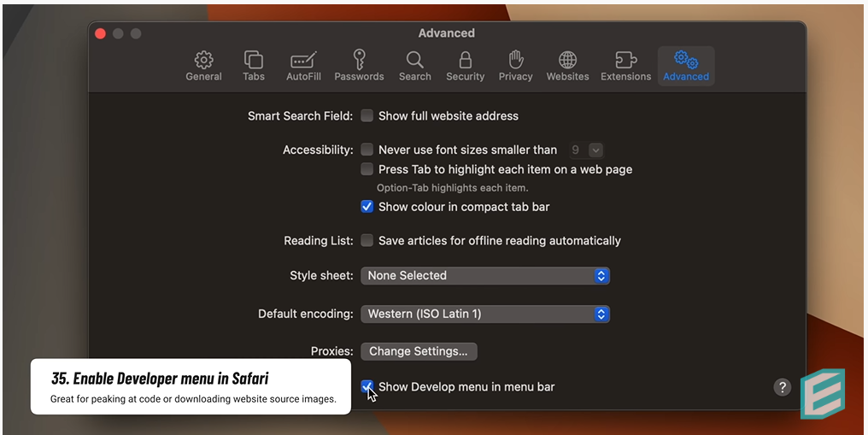Uncheck Show Develop menu in menu bar
This screenshot has width=868, height=435.
(367, 386)
